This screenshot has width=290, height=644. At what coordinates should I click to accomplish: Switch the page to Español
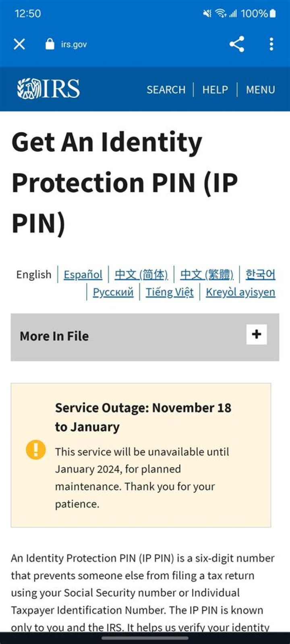coord(83,274)
